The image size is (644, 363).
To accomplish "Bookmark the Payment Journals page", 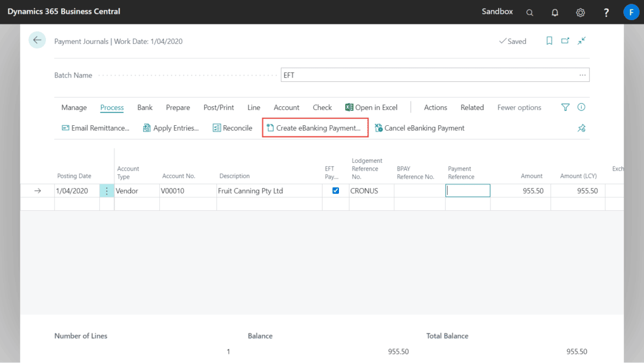I will point(548,40).
